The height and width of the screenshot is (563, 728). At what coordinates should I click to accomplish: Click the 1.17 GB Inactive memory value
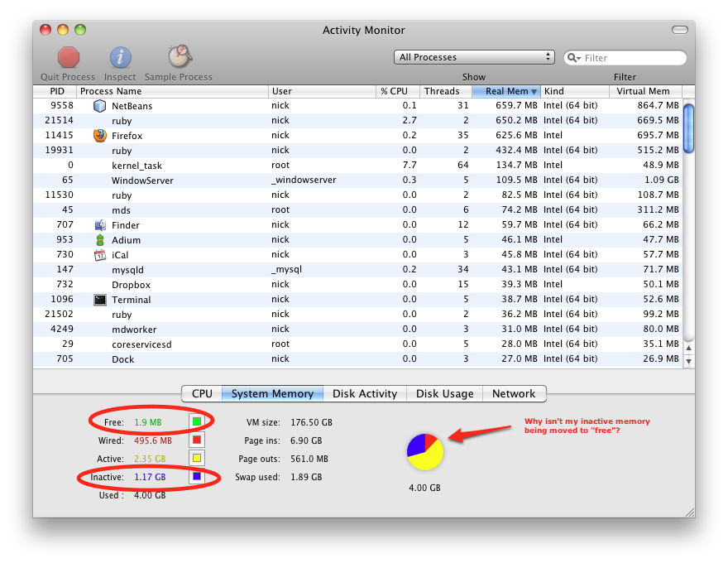click(x=150, y=477)
